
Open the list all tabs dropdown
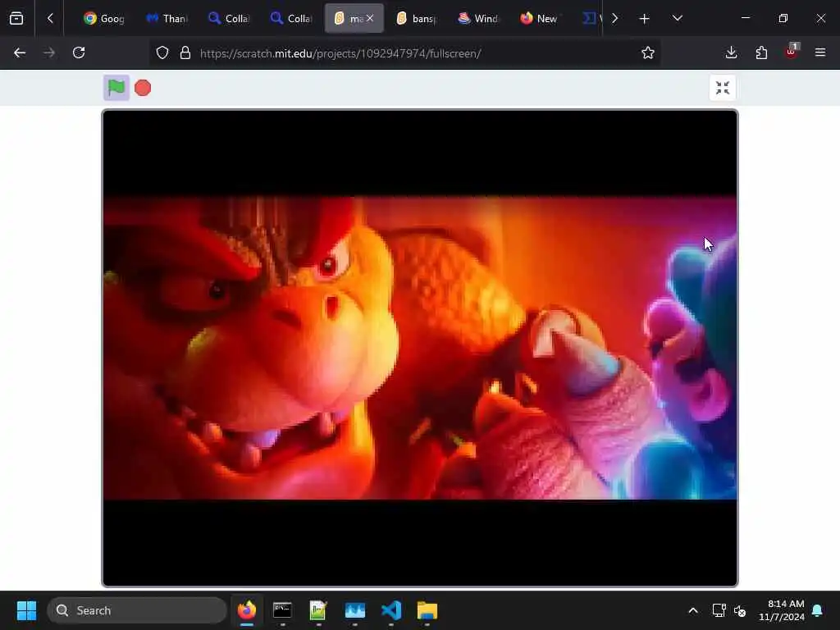pos(677,19)
